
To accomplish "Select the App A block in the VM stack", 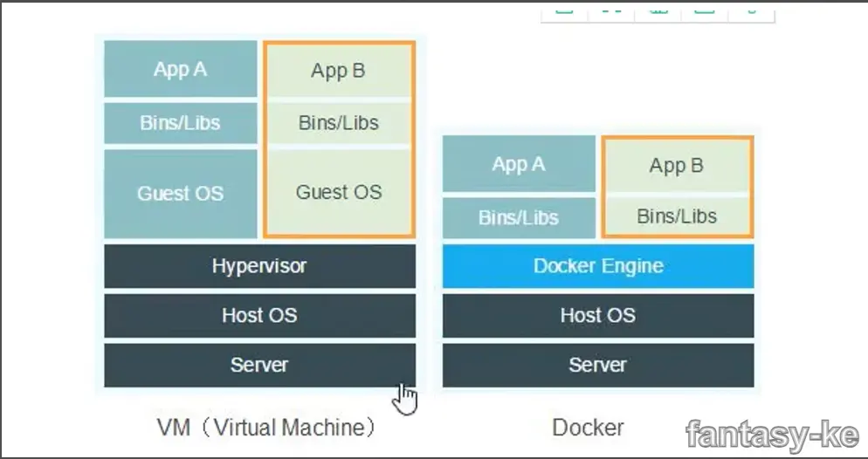I will coord(181,69).
